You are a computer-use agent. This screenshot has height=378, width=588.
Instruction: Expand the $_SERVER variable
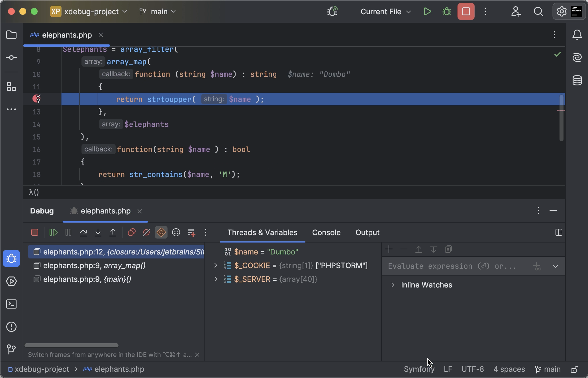pyautogui.click(x=216, y=279)
